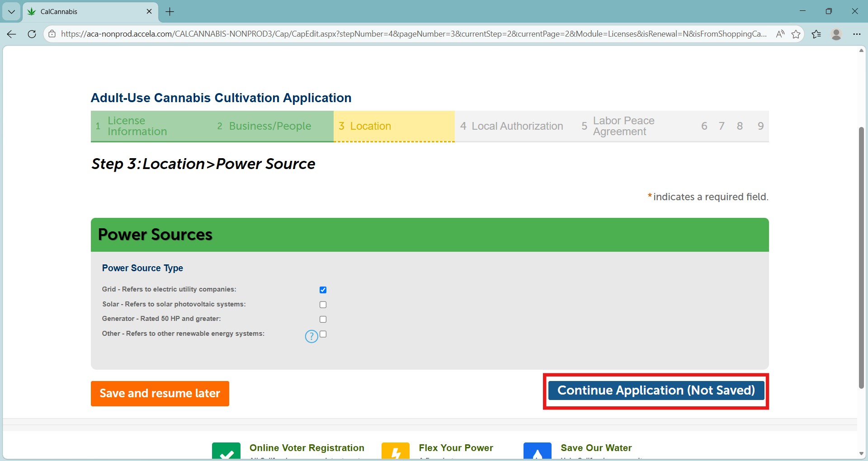Minimize the browser window
This screenshot has height=461, width=868.
pos(802,11)
